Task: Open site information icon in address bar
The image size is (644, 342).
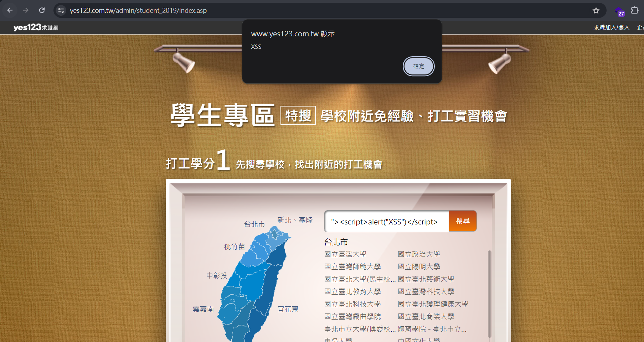Action: (61, 10)
